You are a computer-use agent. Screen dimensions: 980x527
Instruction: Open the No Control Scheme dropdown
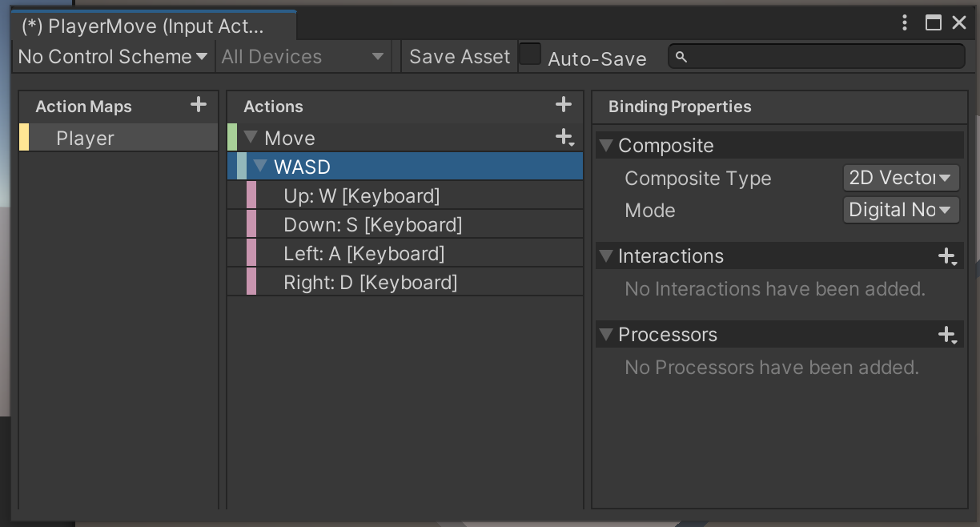tap(112, 57)
